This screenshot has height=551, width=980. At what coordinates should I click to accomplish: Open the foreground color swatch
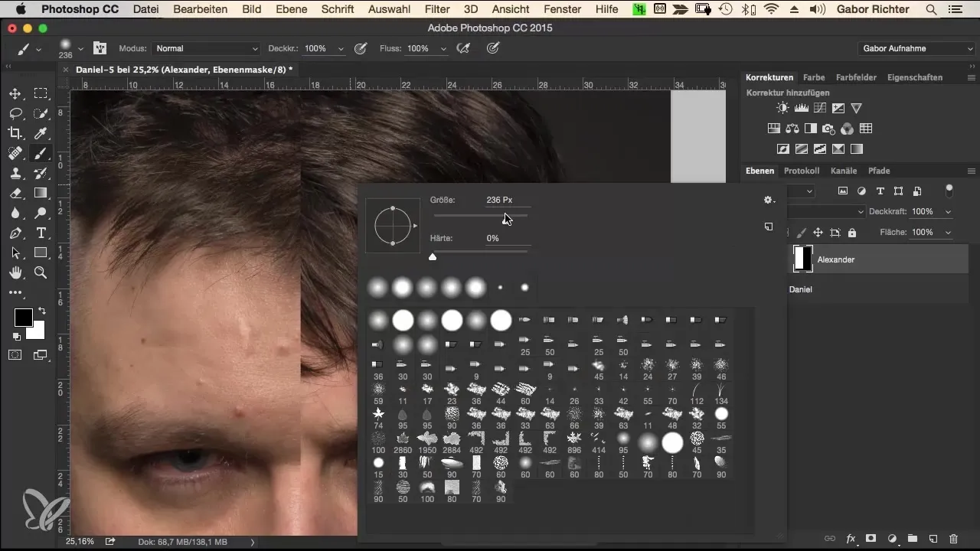pos(23,317)
